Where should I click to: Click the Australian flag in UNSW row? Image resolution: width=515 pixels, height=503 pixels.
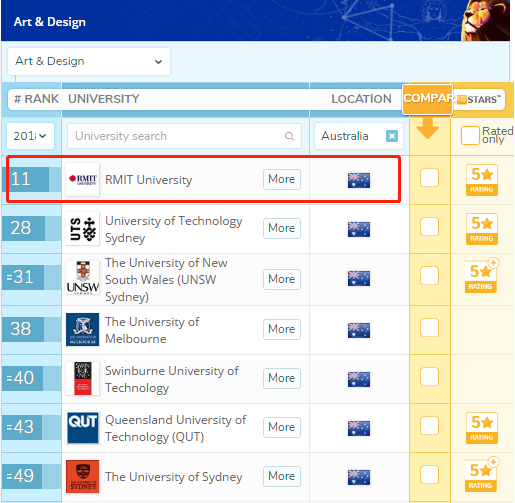point(359,278)
